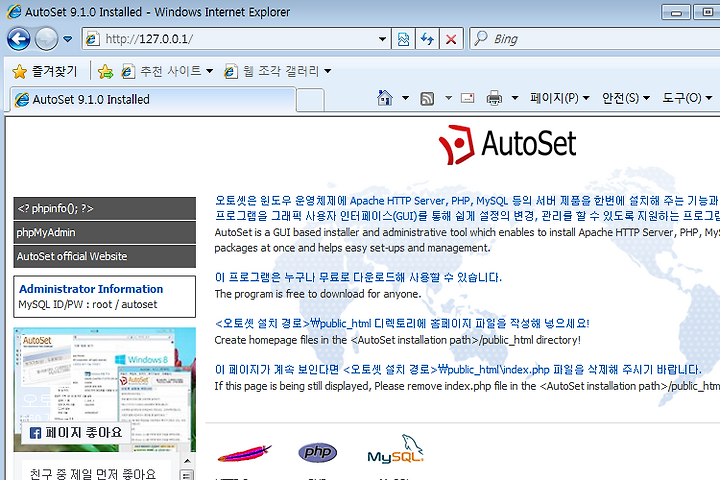Viewport: 720px width, 480px height.
Task: Open the 추천 사이트 suggested sites dropdown
Action: pyautogui.click(x=167, y=71)
